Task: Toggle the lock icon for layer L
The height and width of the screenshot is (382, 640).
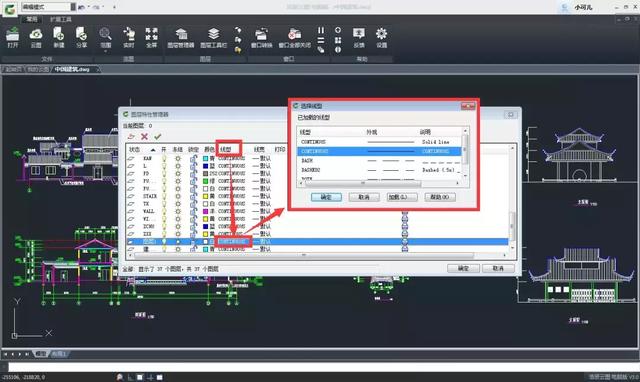Action: tap(193, 166)
